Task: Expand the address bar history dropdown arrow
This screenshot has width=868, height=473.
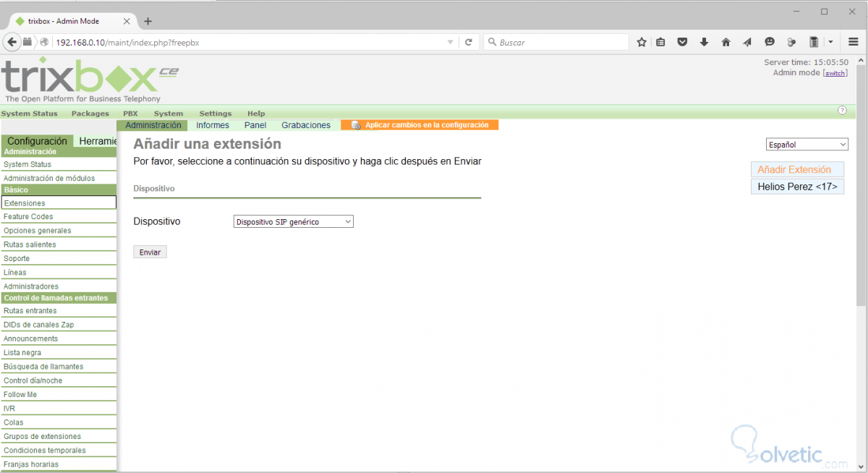Action: pos(449,42)
